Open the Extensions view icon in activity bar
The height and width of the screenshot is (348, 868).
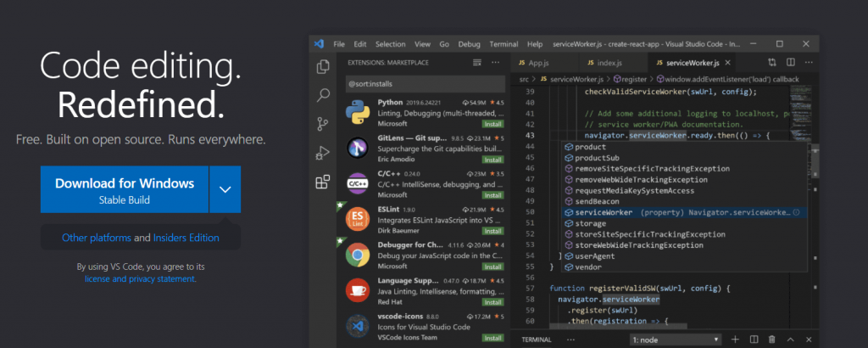point(323,182)
